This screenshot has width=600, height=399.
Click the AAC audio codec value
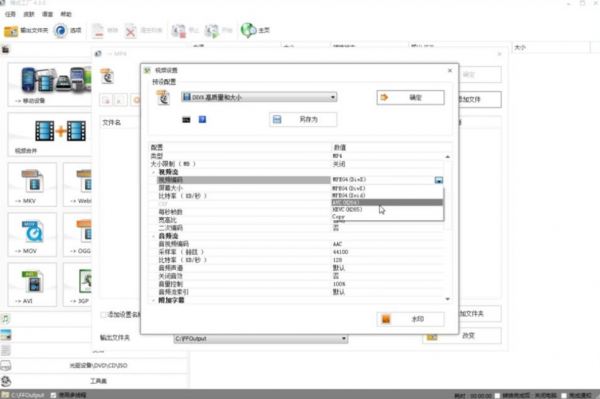[x=338, y=244]
